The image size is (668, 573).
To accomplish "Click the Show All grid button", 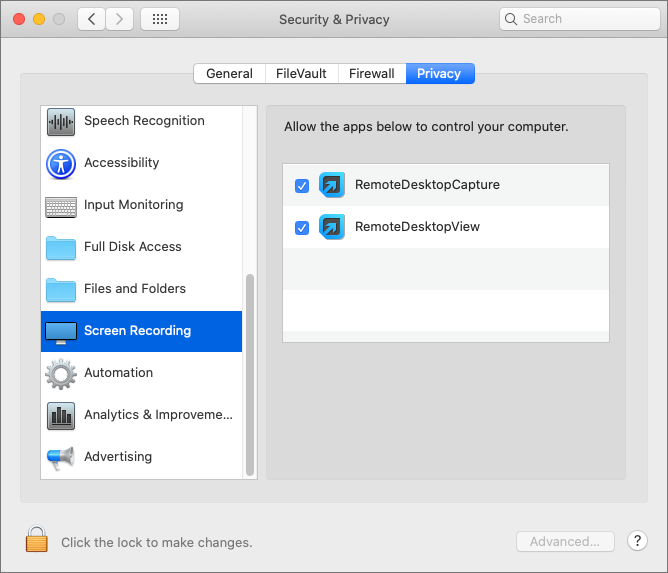I will click(x=160, y=19).
